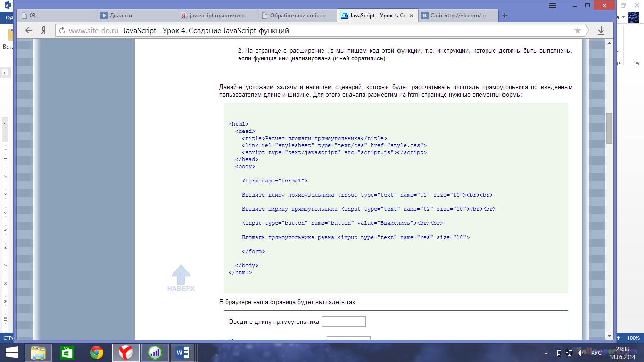Screen dimensions: 644x362
Task: Launch Google Chrome from the taskbar
Action: click(x=97, y=352)
